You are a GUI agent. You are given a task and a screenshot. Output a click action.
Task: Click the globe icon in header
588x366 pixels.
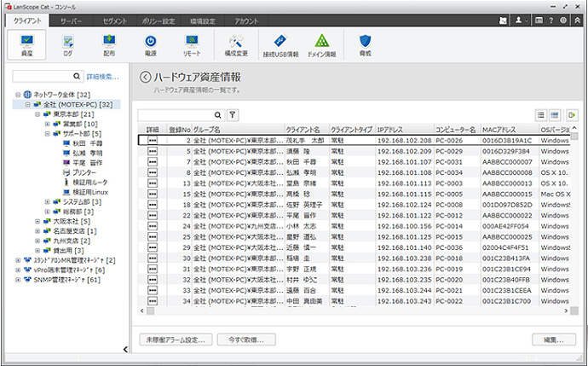[x=563, y=20]
